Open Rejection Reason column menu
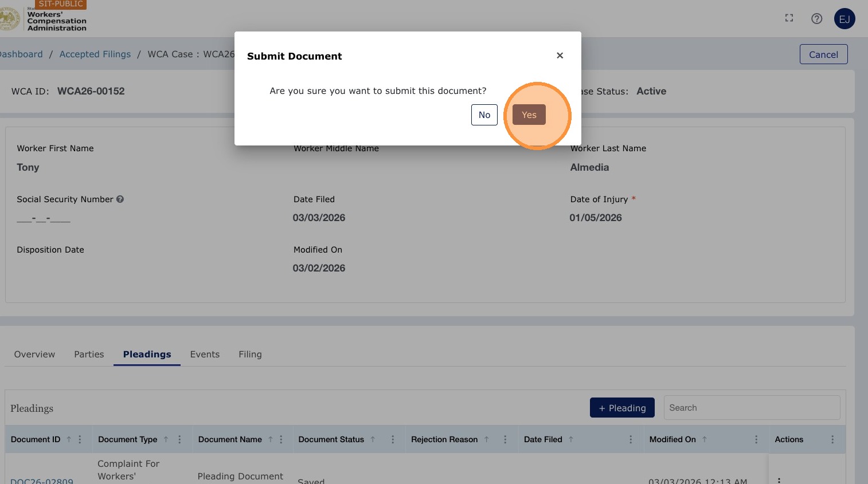This screenshot has height=484, width=868. tap(505, 439)
